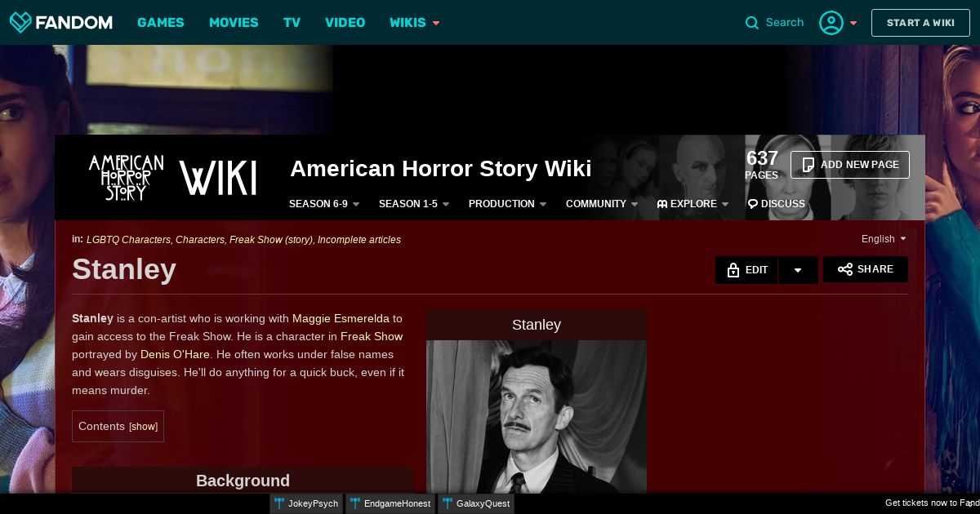
Task: Click the 637 pages counter
Action: point(762,165)
